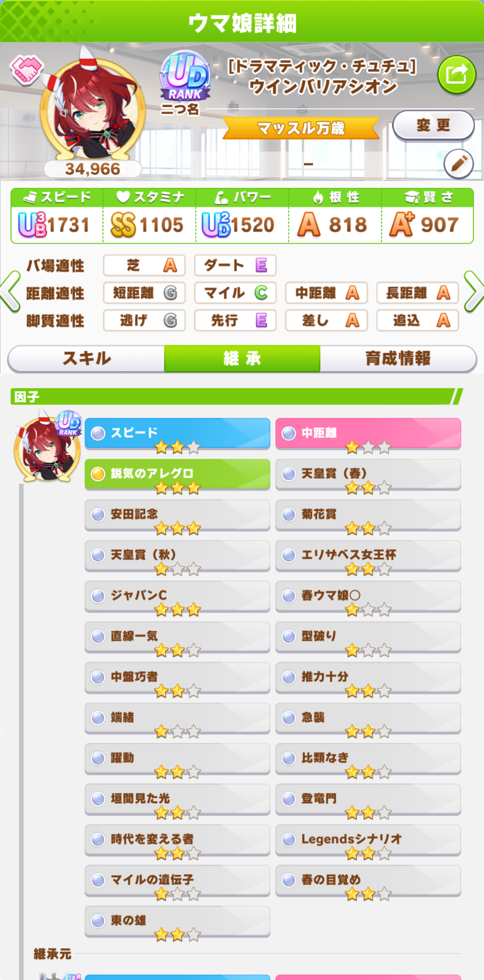Select the 鋭気のアレグロ factor entry
The image size is (484, 980).
point(178,474)
